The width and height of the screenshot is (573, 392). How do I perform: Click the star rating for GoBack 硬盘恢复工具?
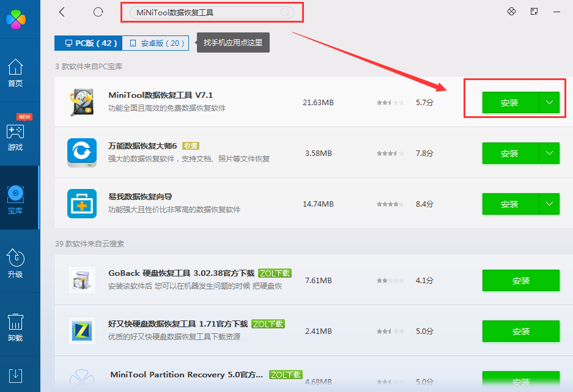click(390, 281)
